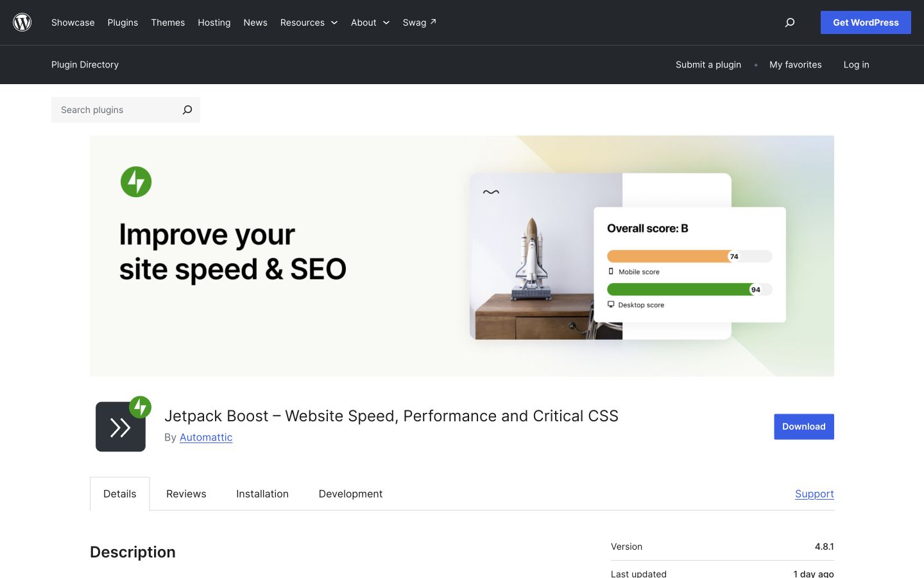Image resolution: width=924 pixels, height=578 pixels.
Task: Open the Support link
Action: pos(814,494)
